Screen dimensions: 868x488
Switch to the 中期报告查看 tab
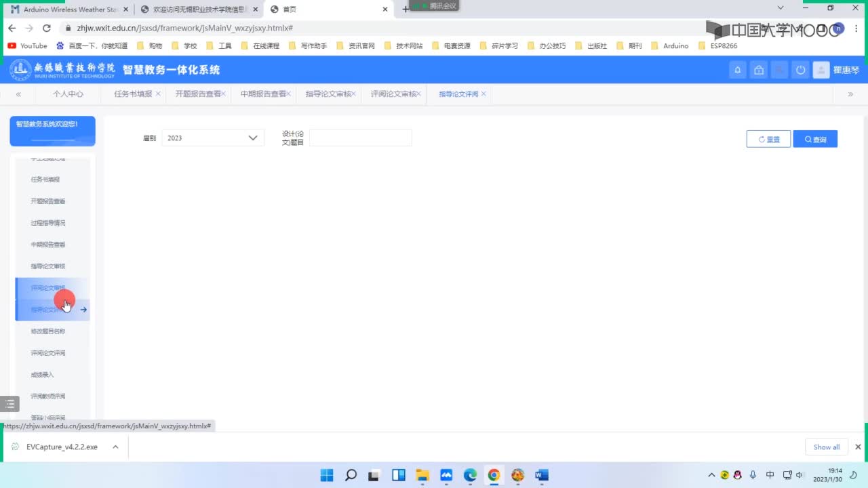tap(263, 94)
